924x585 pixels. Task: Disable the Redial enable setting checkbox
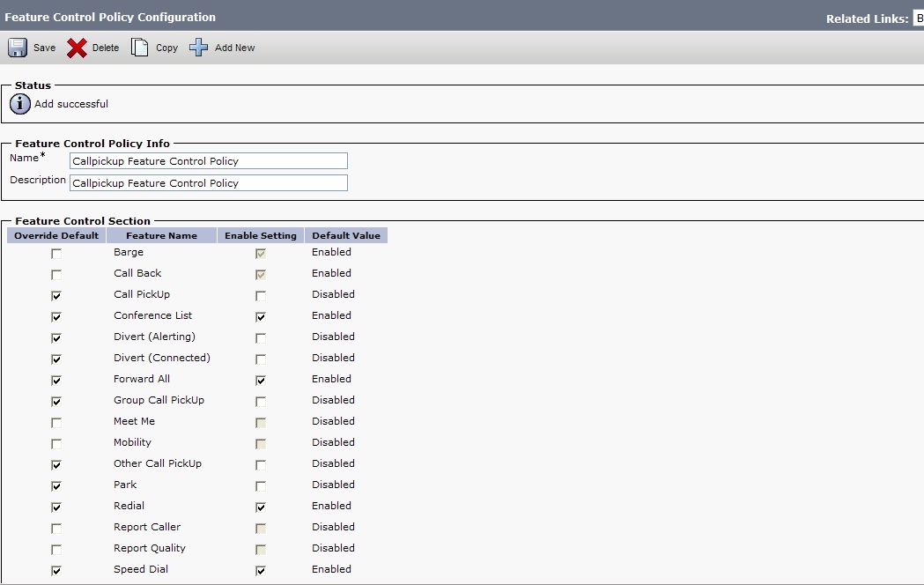pyautogui.click(x=261, y=507)
